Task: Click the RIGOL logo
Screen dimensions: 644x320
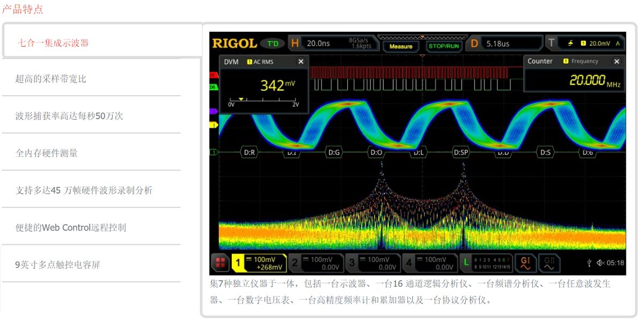Action: [x=234, y=43]
